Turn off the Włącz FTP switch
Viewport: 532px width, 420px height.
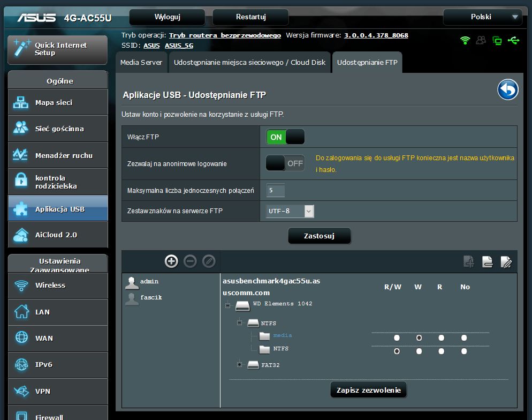(285, 137)
